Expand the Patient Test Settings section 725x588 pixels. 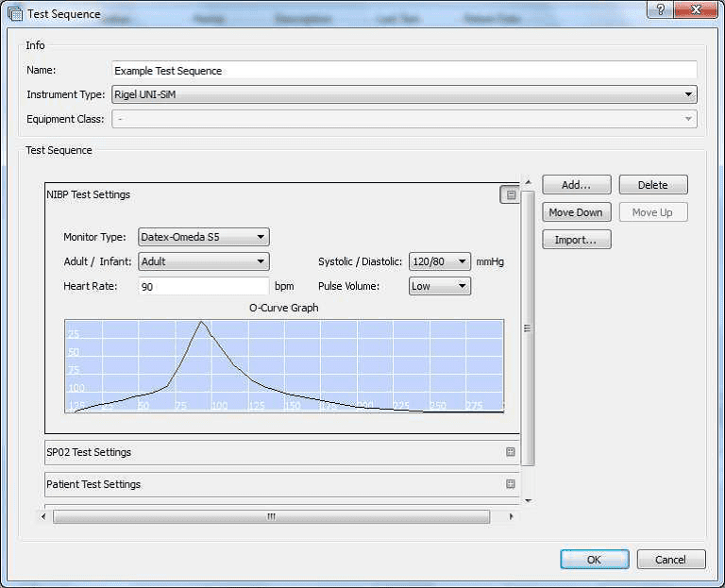[510, 484]
